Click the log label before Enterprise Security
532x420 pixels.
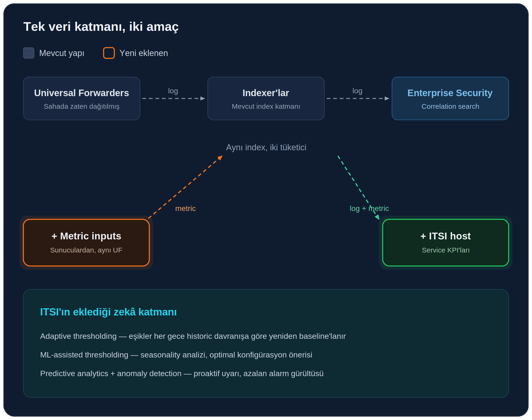click(357, 91)
